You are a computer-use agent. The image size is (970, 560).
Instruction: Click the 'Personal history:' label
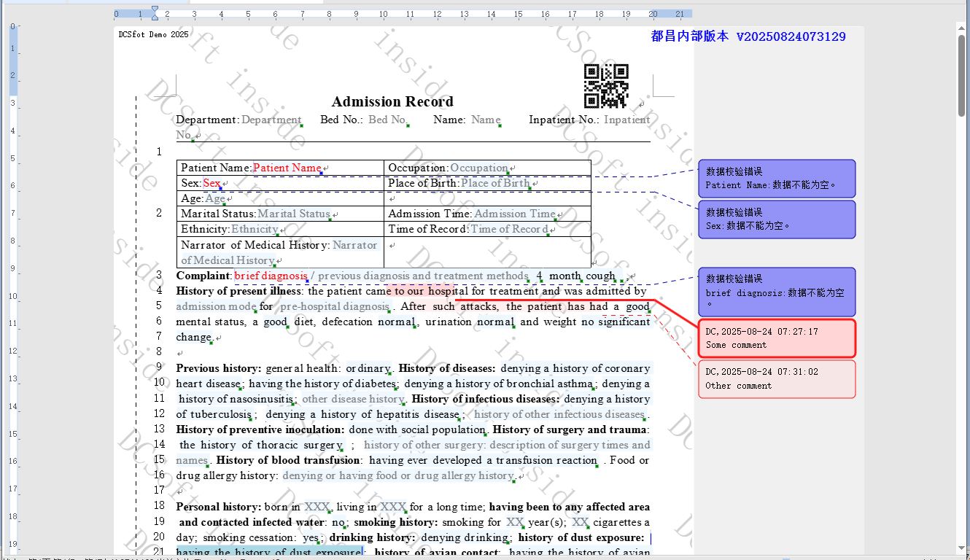pyautogui.click(x=219, y=506)
